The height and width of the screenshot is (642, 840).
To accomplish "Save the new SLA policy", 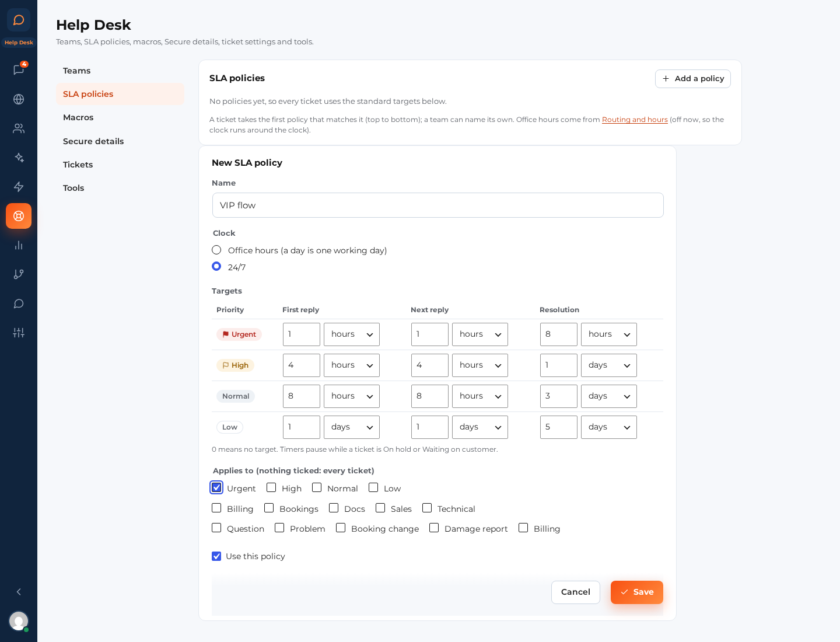I will [637, 592].
